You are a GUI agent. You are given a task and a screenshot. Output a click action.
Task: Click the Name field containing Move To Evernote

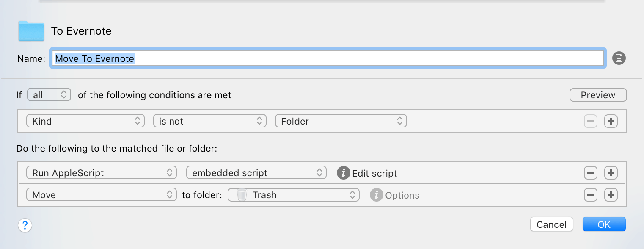pyautogui.click(x=328, y=58)
